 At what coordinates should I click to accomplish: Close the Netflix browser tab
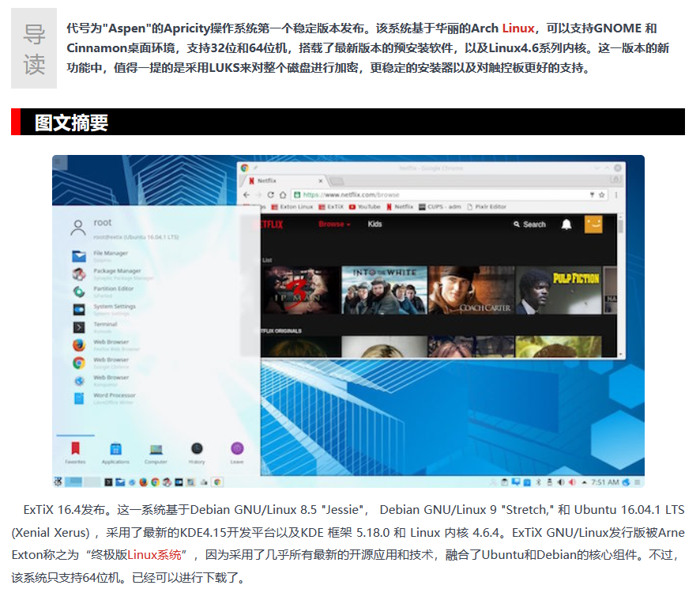[320, 181]
